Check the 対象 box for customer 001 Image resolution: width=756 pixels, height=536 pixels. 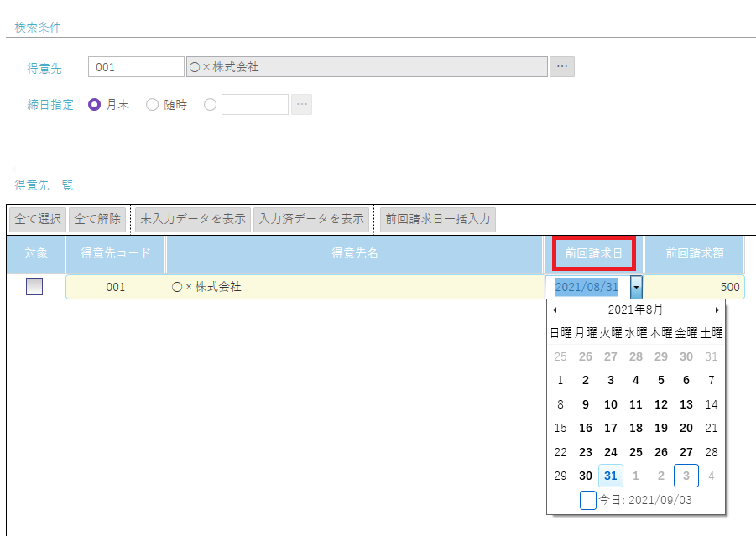click(x=34, y=287)
